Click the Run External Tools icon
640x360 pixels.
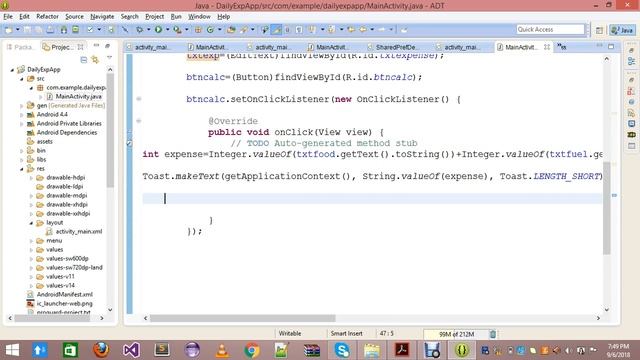click(177, 29)
